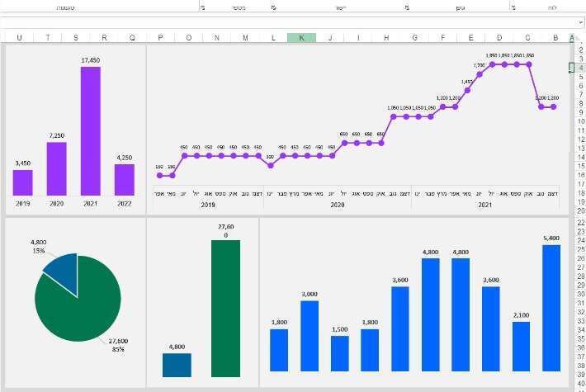
Task: Click the 2019 purple bar showing 3,450
Action: click(22, 182)
